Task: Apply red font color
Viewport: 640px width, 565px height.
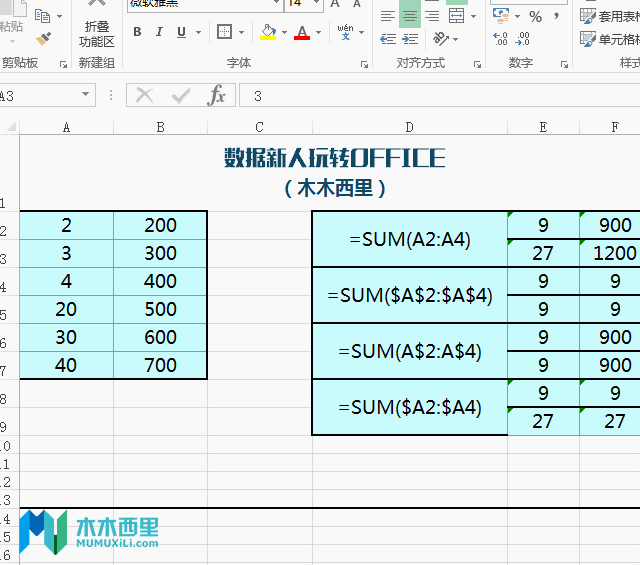Action: (302, 32)
